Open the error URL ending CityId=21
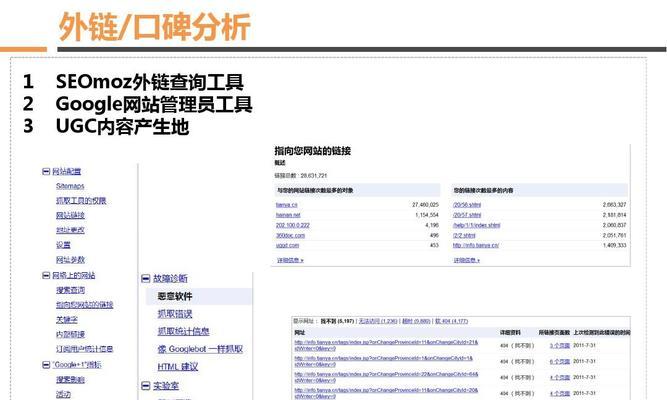Screen dimensions: 667x400 pyautogui.click(x=386, y=345)
